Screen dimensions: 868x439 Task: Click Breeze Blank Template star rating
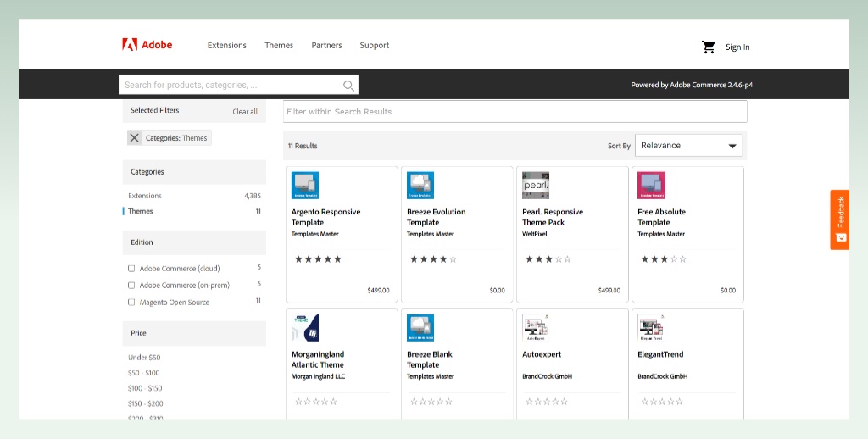point(431,402)
